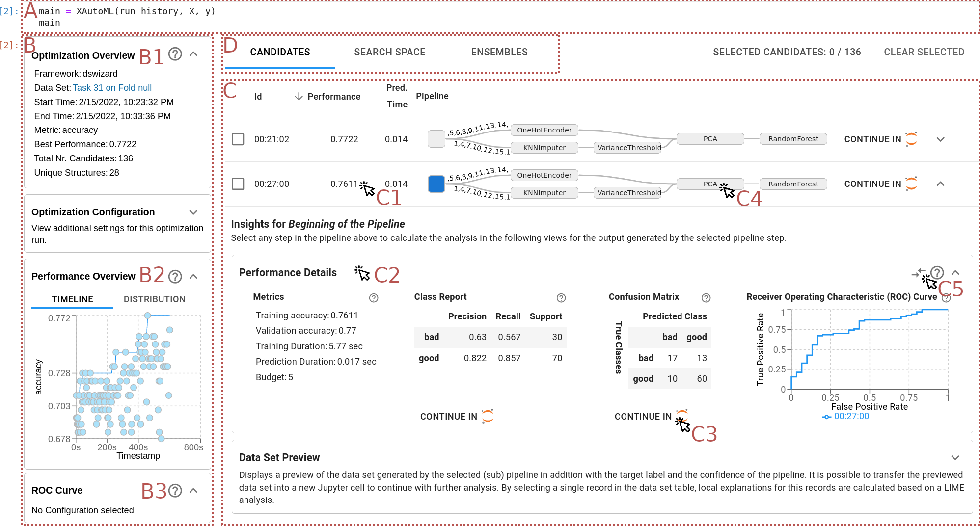This screenshot has width=980, height=526.
Task: Switch to the Search Space tab
Action: click(389, 52)
